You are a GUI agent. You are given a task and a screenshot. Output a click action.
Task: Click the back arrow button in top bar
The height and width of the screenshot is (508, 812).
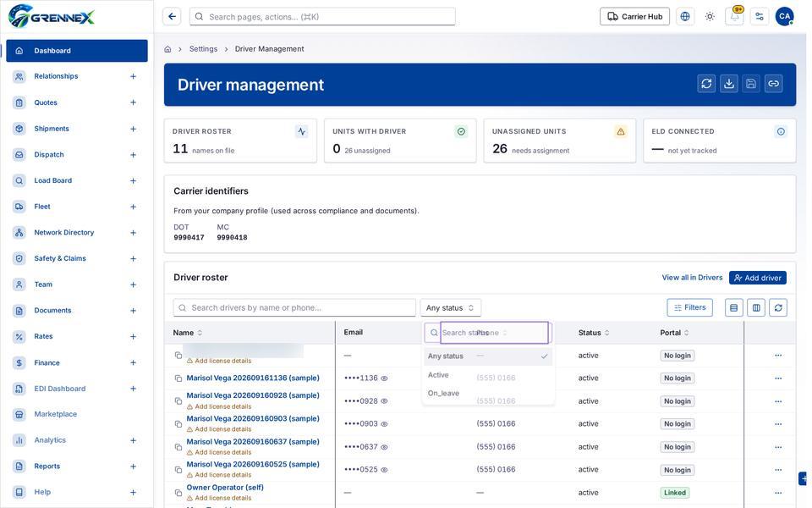pos(172,17)
